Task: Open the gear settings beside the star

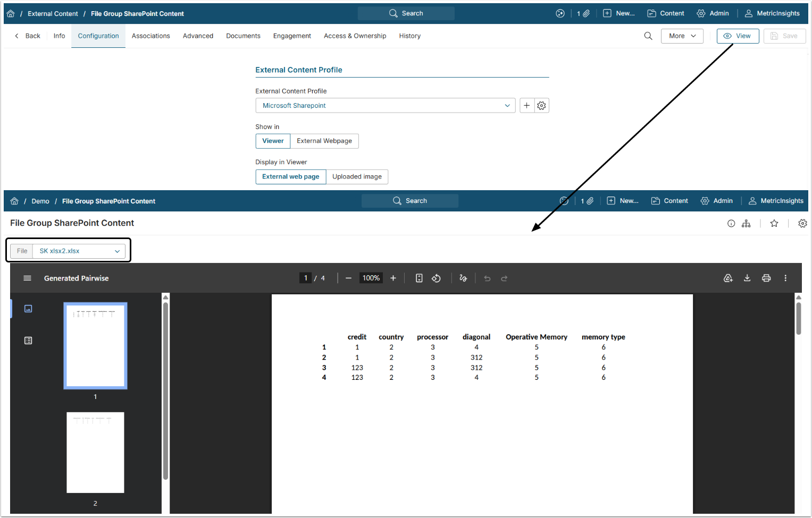Action: click(802, 224)
